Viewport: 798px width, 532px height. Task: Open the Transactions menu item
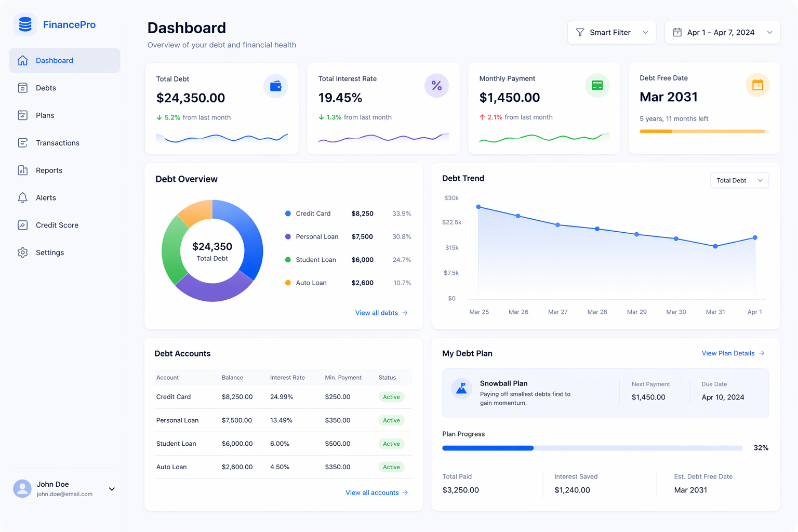point(65,143)
